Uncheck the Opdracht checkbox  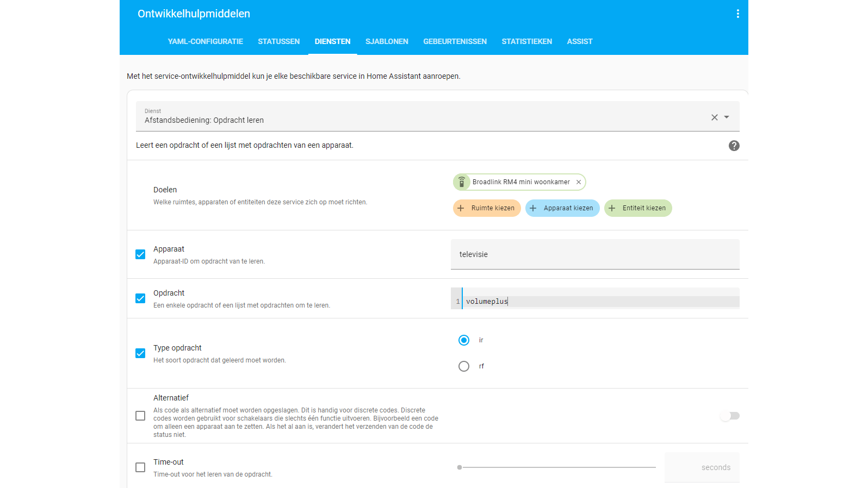(140, 298)
